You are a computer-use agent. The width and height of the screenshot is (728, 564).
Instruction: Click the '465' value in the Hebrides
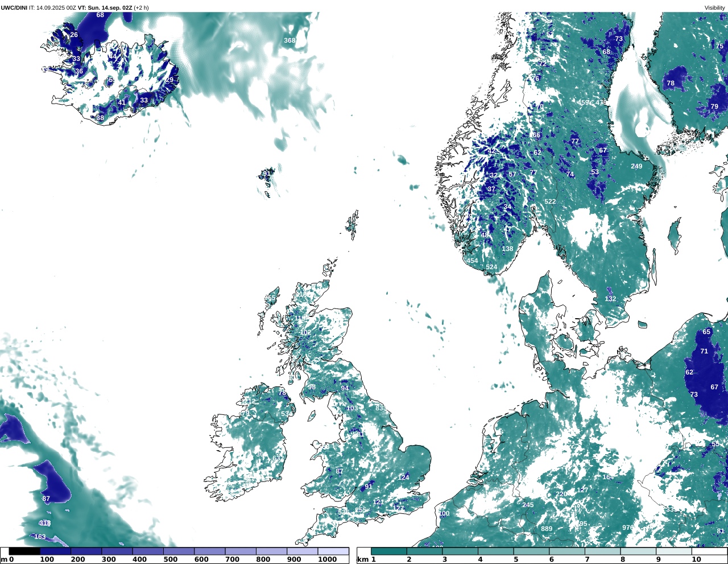[270, 298]
